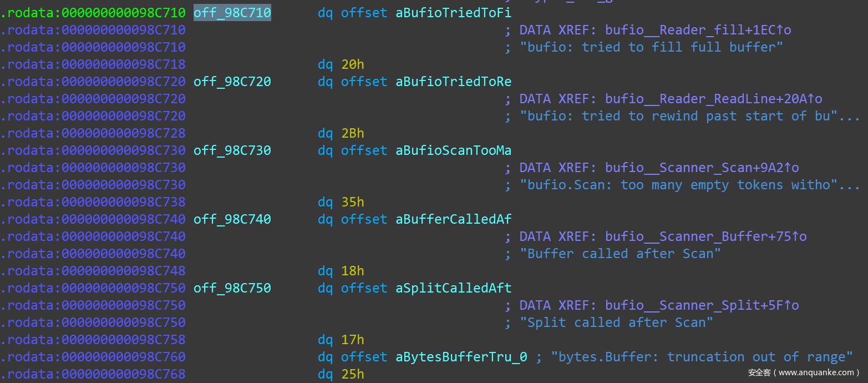Follow the aBufioTriedToFi offset reference

pos(453,13)
